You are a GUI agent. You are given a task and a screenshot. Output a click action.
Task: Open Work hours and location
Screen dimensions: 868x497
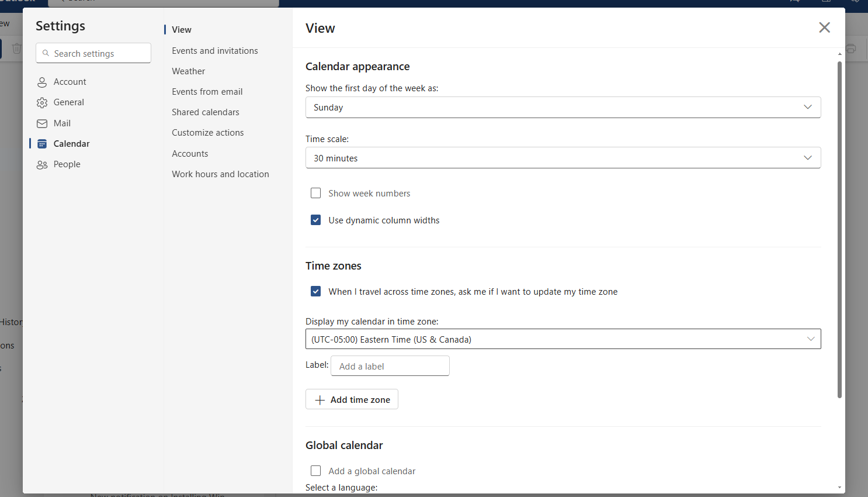pos(220,174)
